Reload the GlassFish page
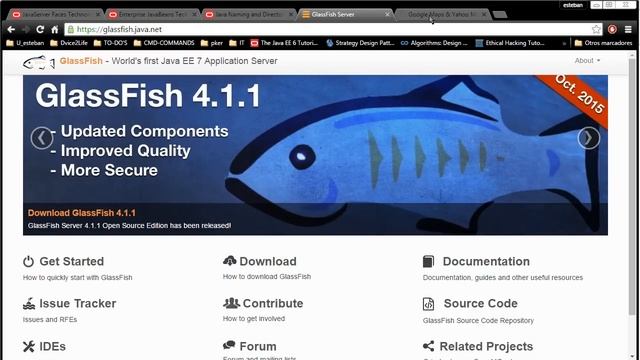Viewport: 640px width, 360px height. [40, 29]
